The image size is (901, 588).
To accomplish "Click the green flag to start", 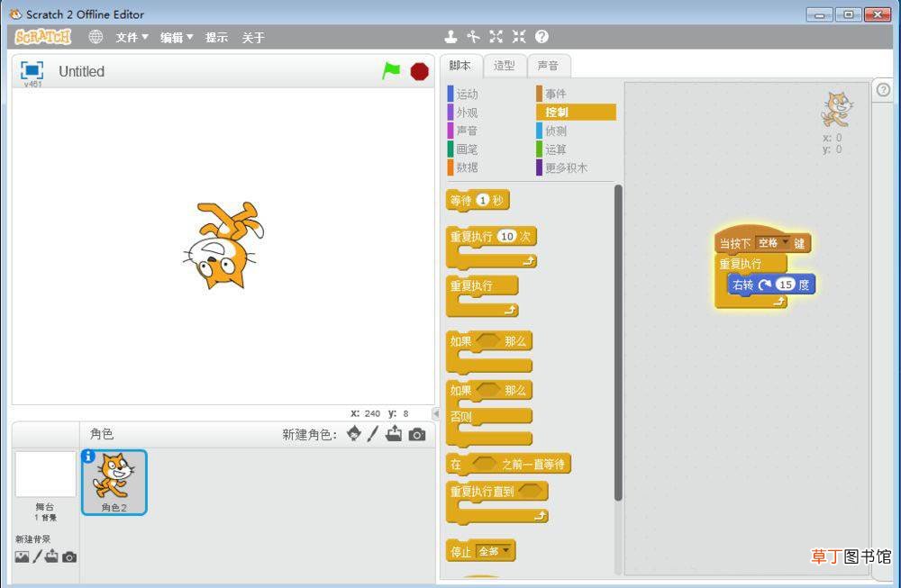I will point(391,71).
